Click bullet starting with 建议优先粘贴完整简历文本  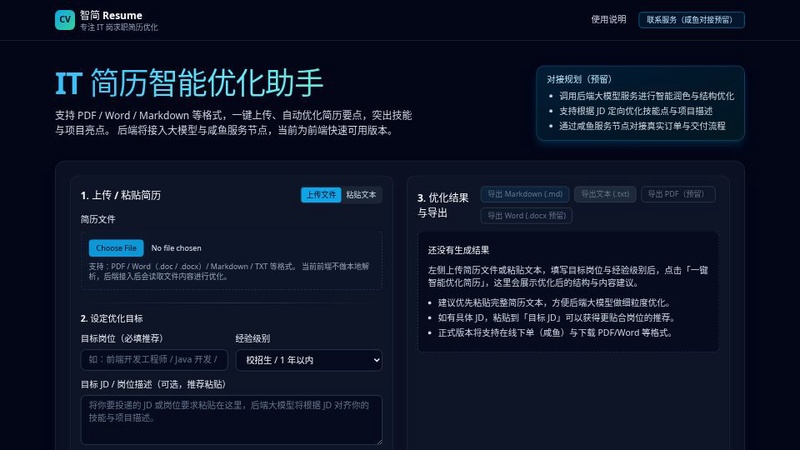click(x=556, y=303)
